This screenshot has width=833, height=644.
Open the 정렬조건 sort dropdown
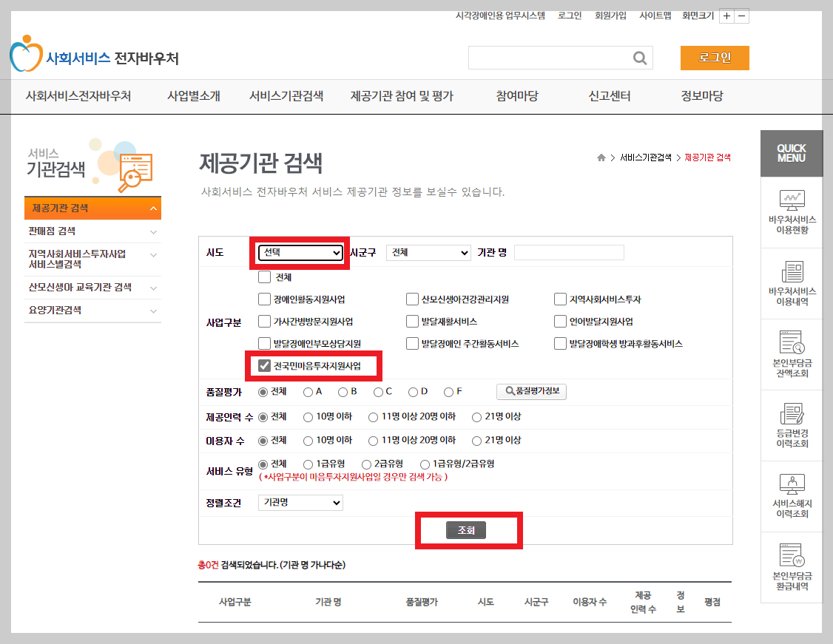300,502
